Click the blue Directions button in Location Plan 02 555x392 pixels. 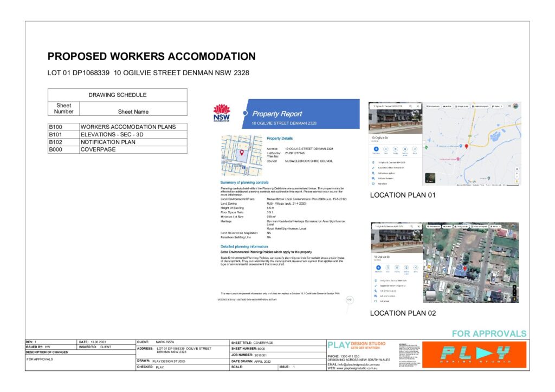tap(378, 267)
